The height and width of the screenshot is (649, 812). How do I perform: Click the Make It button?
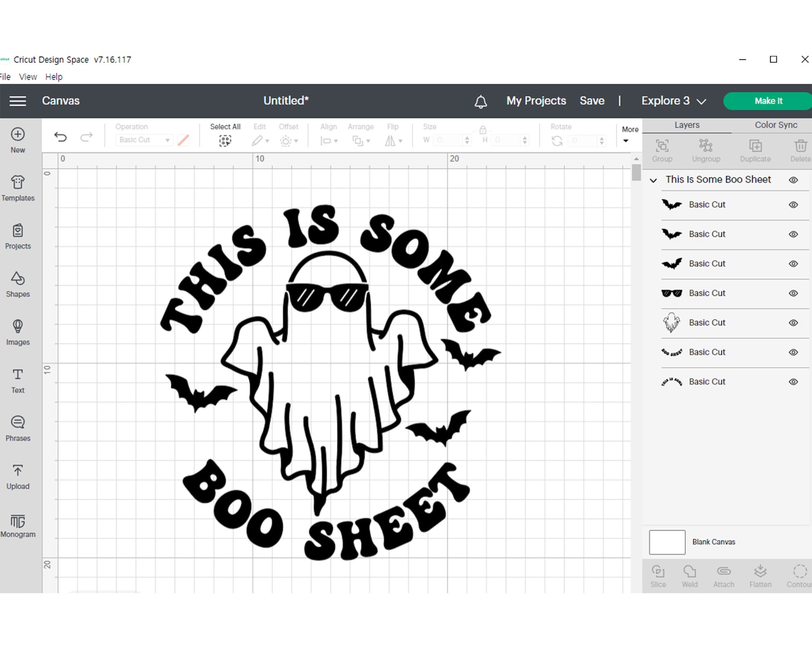click(768, 101)
